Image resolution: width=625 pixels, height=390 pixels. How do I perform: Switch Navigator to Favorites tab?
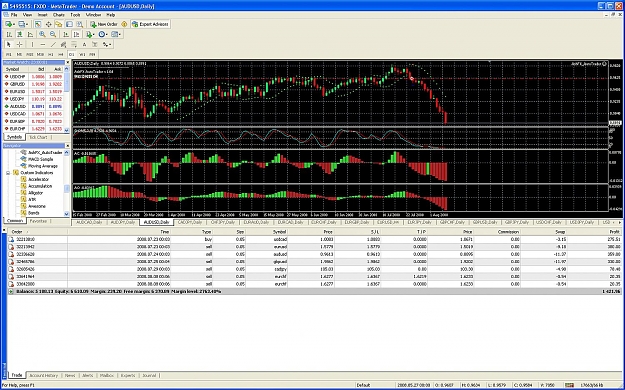click(x=38, y=221)
